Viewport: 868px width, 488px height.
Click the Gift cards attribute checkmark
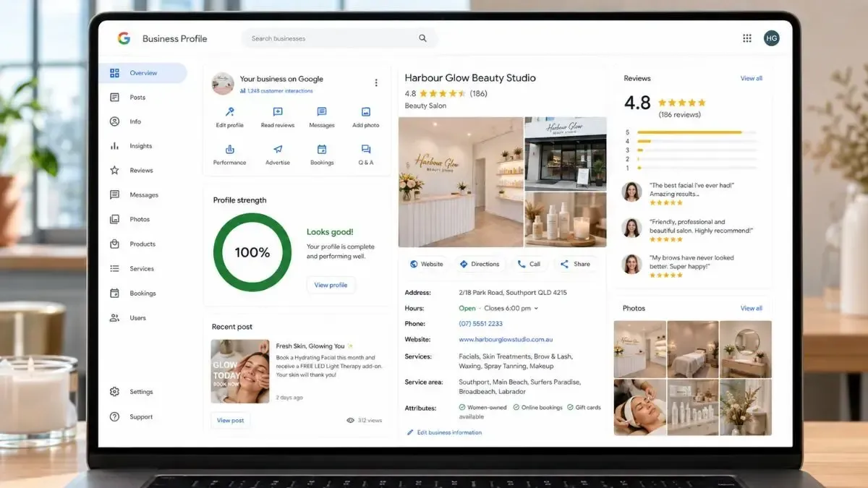571,408
